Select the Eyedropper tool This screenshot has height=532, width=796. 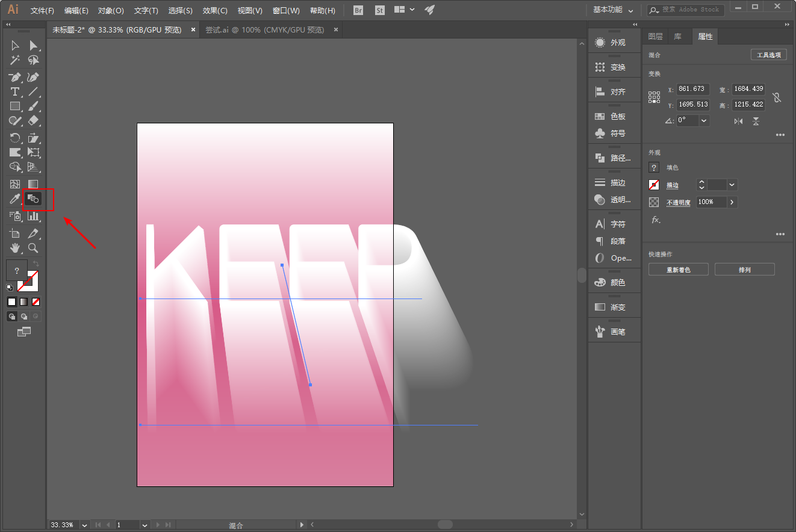coord(15,199)
